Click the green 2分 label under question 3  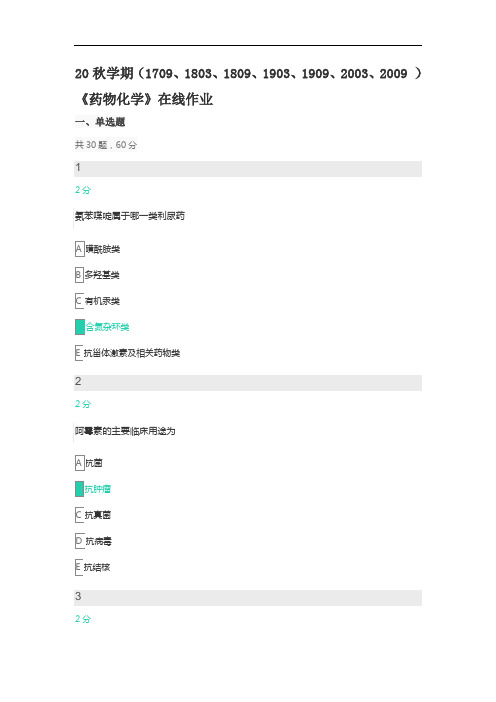pos(83,619)
